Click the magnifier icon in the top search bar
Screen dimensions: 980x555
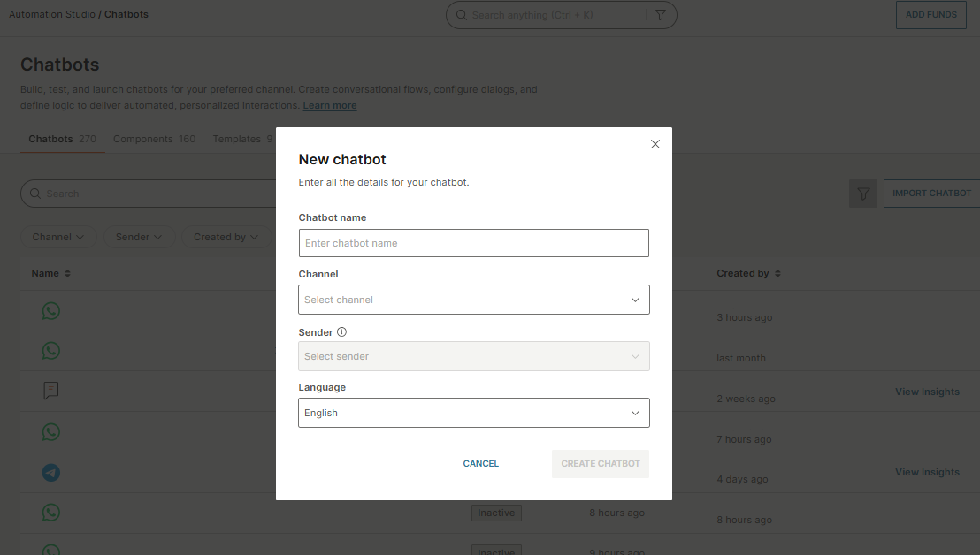point(461,15)
